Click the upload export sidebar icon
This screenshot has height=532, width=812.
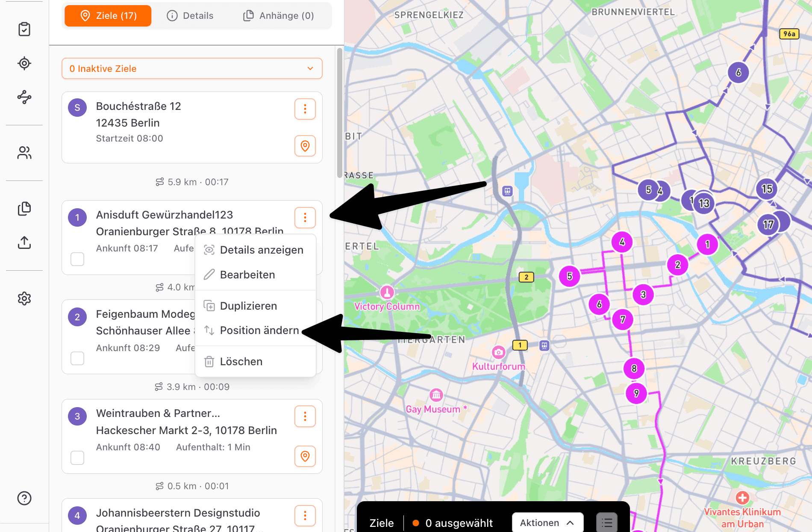tap(24, 242)
